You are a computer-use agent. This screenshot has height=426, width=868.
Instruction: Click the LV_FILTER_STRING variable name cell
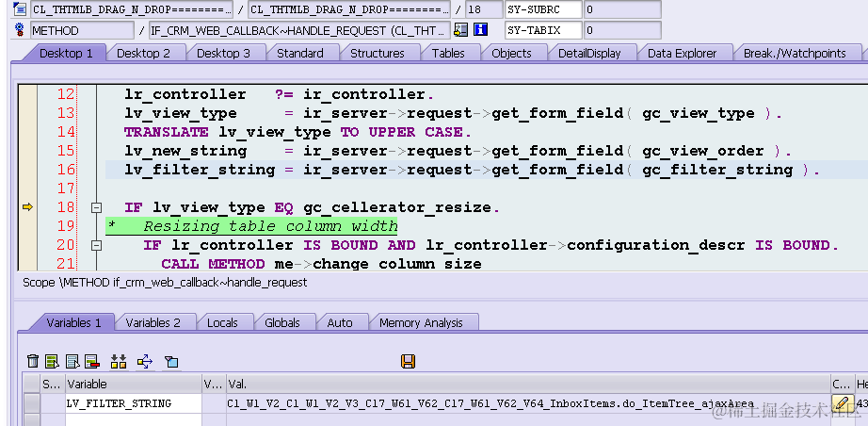point(134,403)
